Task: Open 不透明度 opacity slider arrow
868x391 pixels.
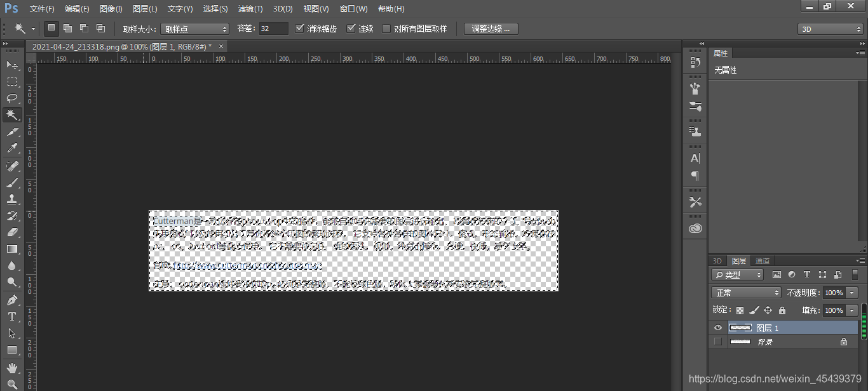Action: click(x=851, y=293)
